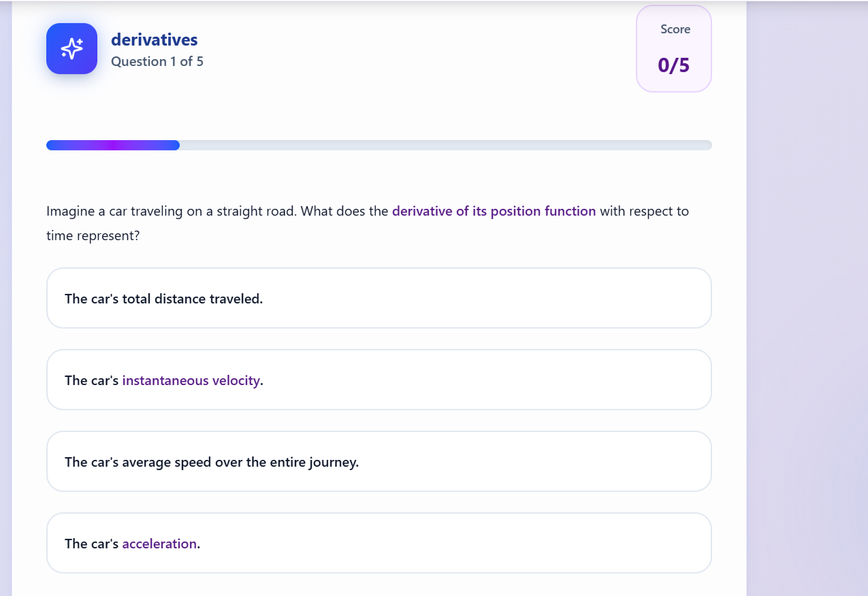
Task: Click the 'Score' label in score card
Action: click(675, 29)
